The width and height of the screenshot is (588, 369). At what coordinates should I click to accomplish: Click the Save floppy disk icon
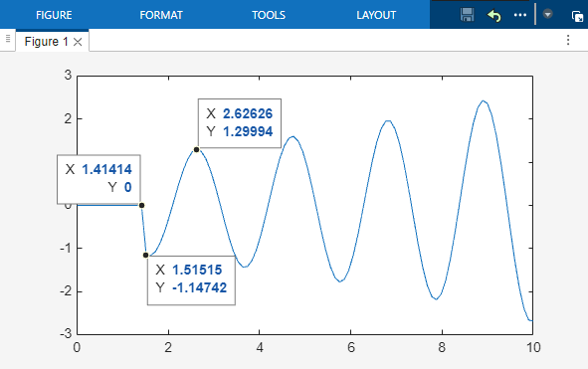[x=468, y=15]
